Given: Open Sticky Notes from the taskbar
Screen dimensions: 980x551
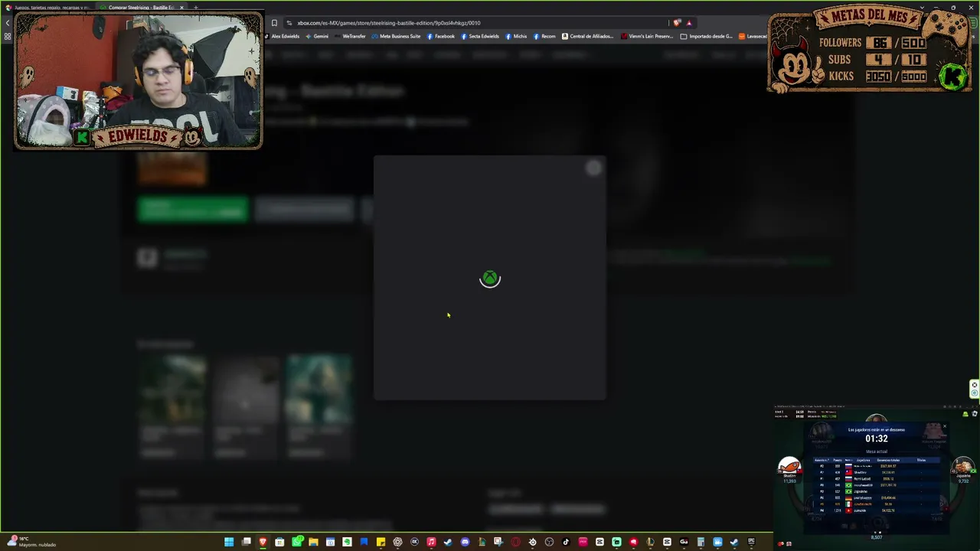Looking at the screenshot, I should coord(381,543).
